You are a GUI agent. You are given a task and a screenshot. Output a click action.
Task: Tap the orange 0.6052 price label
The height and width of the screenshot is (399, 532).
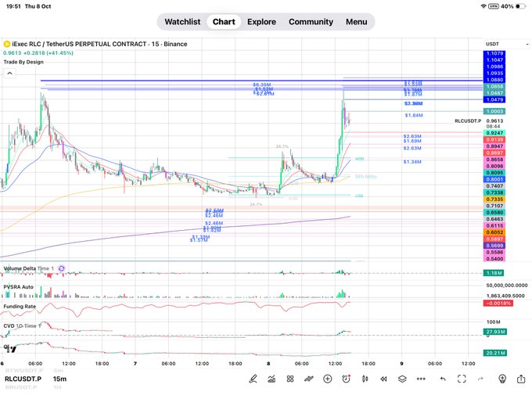[x=494, y=232]
